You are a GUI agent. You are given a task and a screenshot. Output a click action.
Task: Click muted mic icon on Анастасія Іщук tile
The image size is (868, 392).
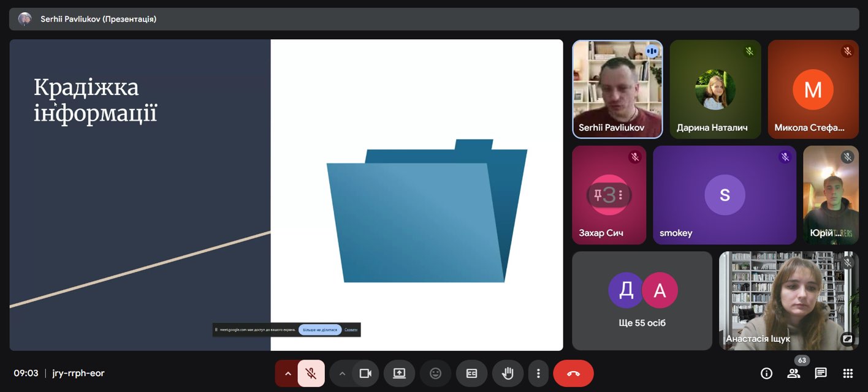pyautogui.click(x=847, y=263)
